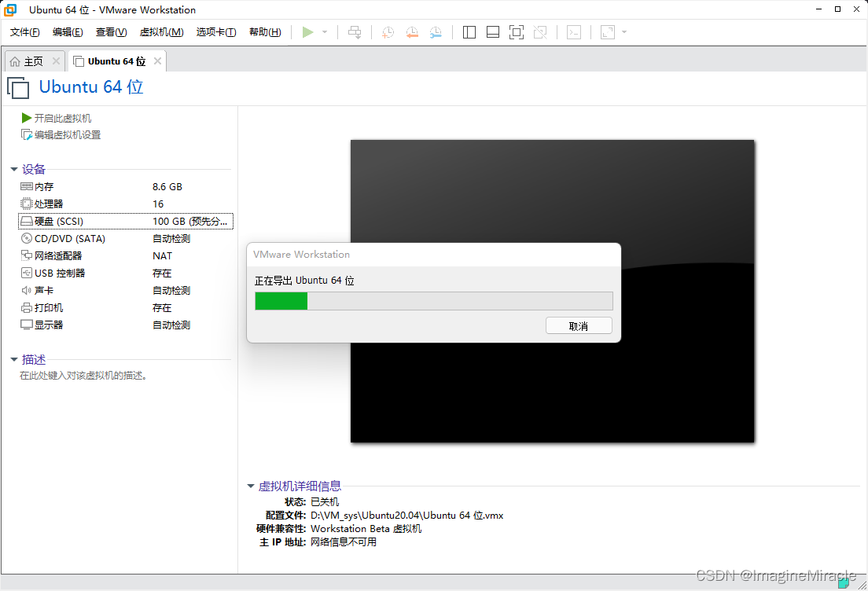868x591 pixels.
Task: Click the send Ctrl+Alt+Del toolbar icon
Action: 355,32
